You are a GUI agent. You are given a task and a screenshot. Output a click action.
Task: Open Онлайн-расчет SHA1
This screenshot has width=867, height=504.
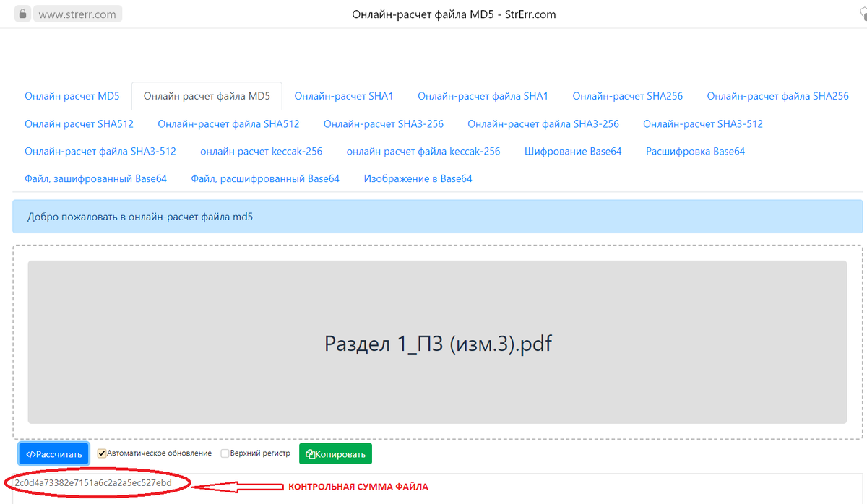tap(342, 95)
